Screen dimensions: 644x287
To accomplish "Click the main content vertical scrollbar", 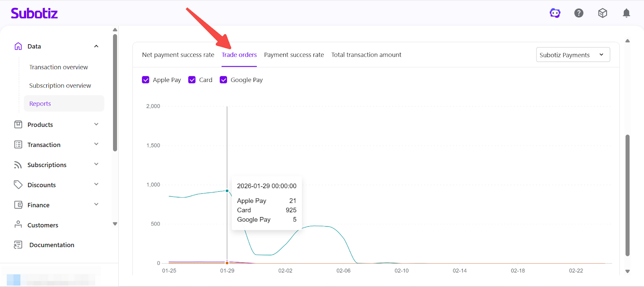I will (x=627, y=195).
